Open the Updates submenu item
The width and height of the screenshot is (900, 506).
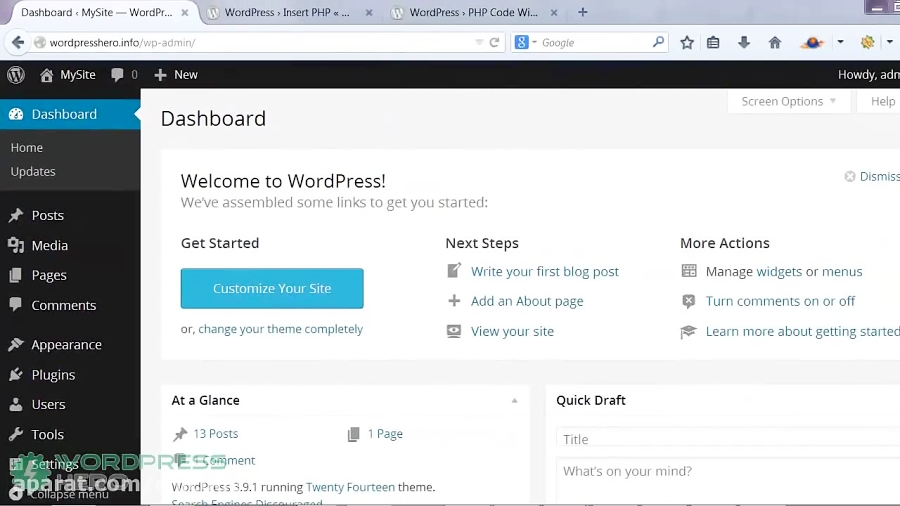point(33,172)
